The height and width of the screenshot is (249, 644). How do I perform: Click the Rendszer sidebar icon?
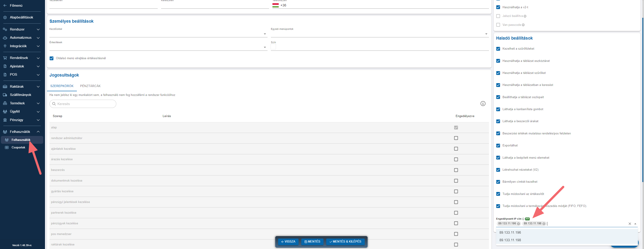pyautogui.click(x=5, y=29)
